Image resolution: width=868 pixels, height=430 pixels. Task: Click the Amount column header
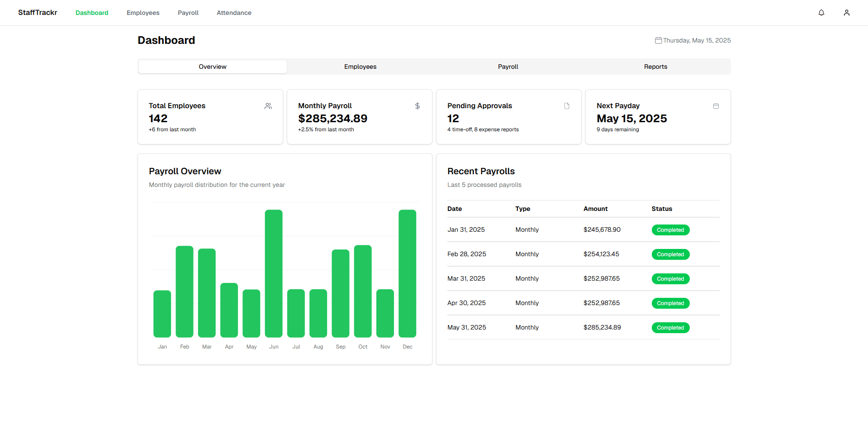tap(595, 209)
